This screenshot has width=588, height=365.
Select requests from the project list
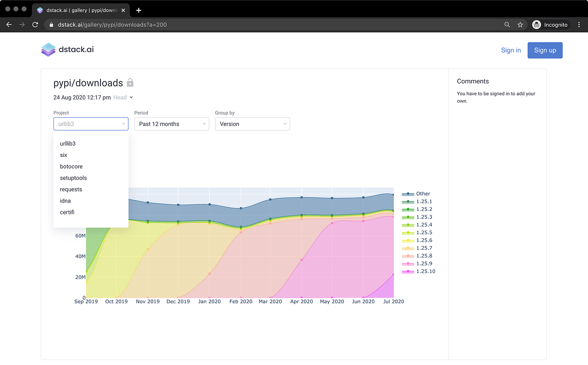coord(71,189)
